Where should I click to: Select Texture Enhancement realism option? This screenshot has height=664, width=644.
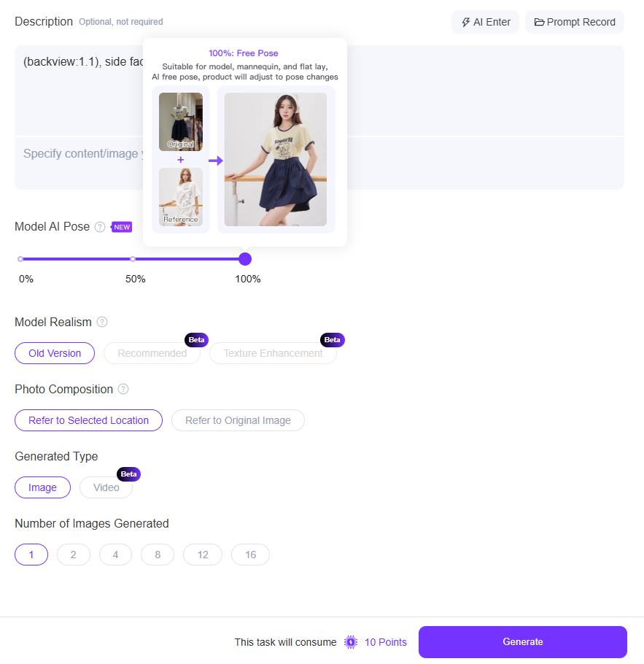pos(273,353)
